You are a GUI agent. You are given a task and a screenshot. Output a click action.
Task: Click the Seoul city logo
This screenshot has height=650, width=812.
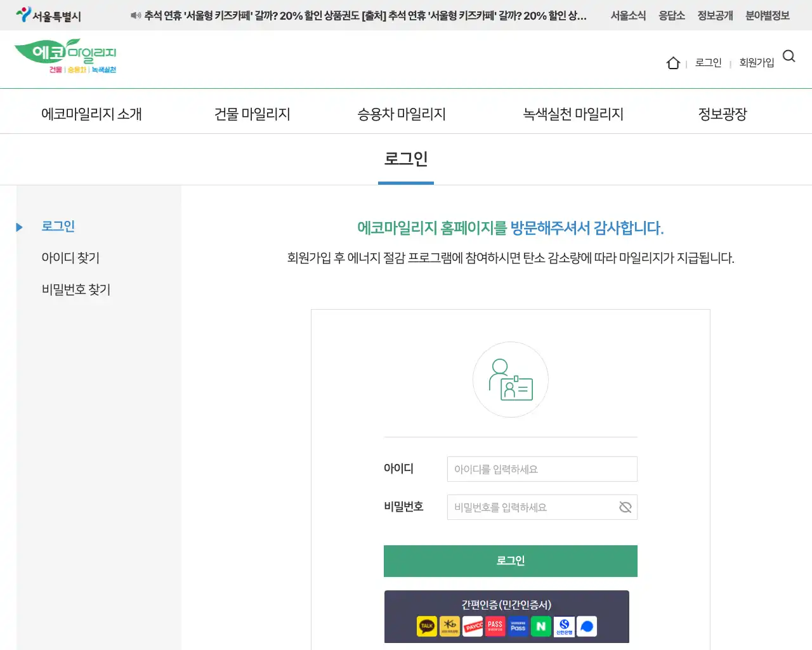pyautogui.click(x=49, y=15)
